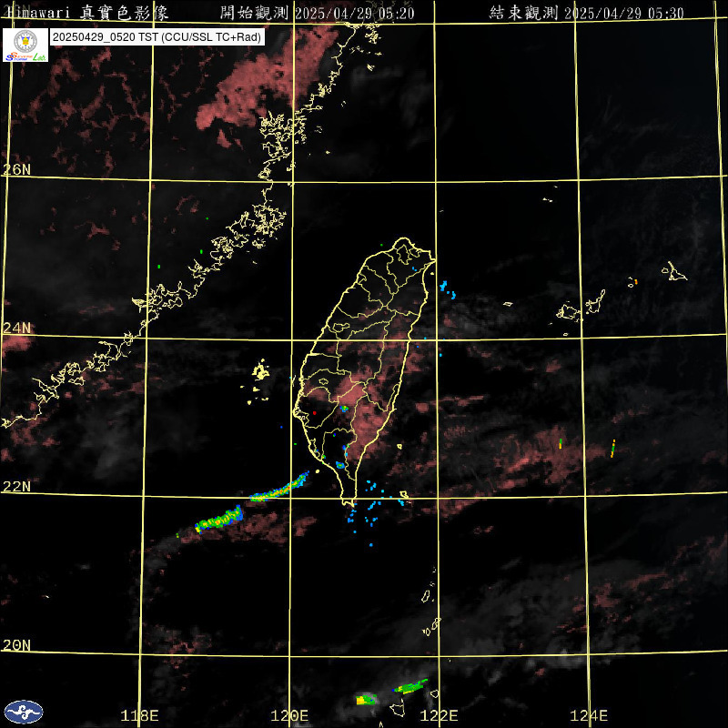Click the 122E longitude label
This screenshot has height=728, width=728.
[439, 715]
